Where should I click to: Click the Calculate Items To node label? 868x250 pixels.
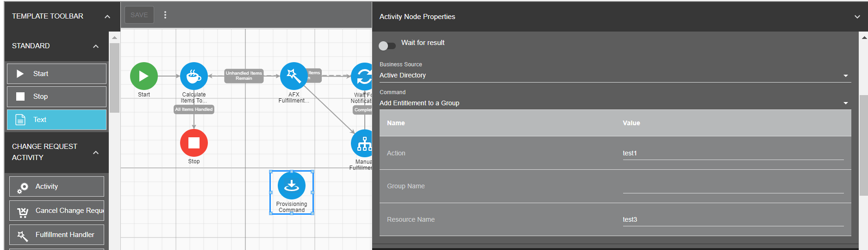tap(194, 97)
